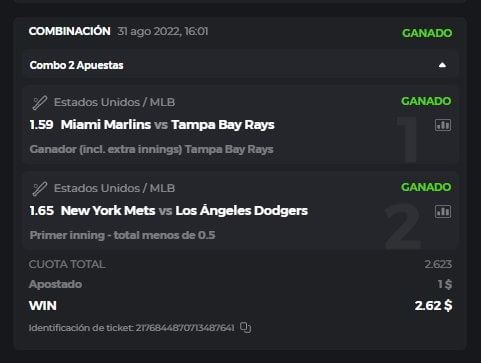Collapse the Combo 2 Apuestas section
Screen dimensions: 481x363
442,65
